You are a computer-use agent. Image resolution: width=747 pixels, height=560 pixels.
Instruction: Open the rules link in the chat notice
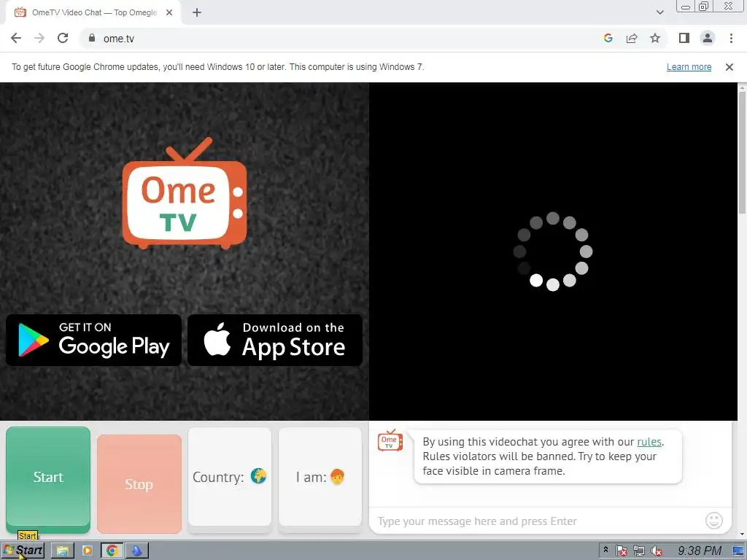tap(649, 442)
